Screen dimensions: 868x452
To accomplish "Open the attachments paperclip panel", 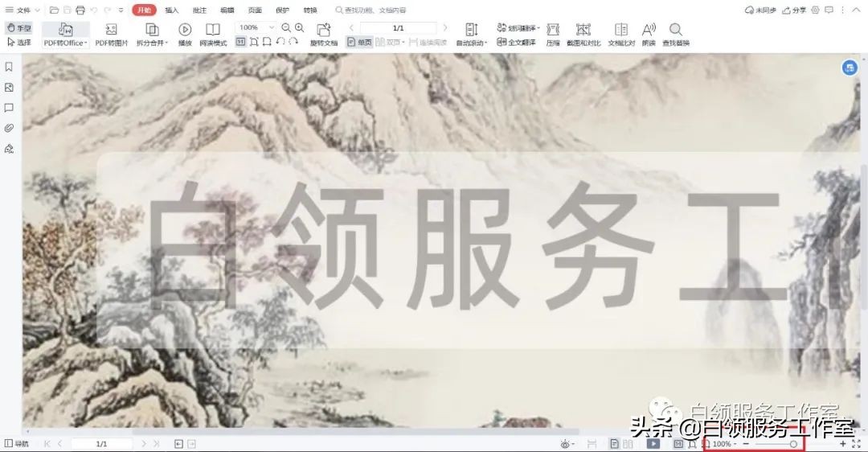I will click(x=9, y=128).
